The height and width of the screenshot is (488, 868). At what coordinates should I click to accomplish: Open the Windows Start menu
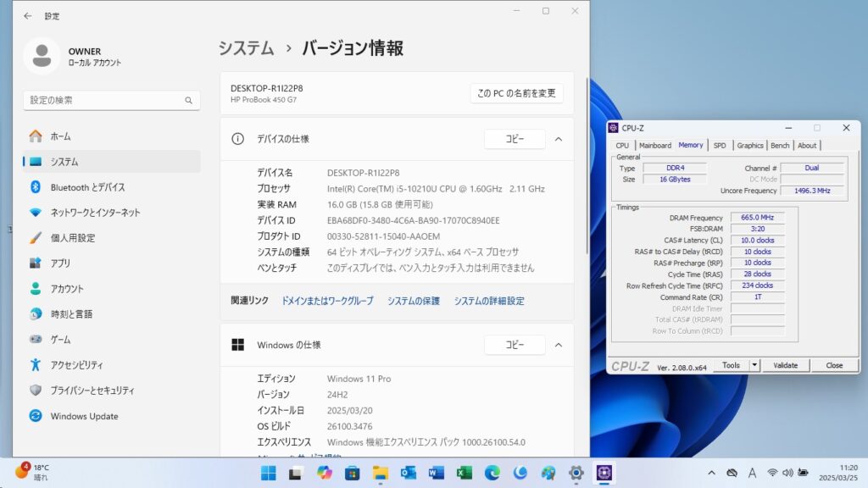coord(268,473)
